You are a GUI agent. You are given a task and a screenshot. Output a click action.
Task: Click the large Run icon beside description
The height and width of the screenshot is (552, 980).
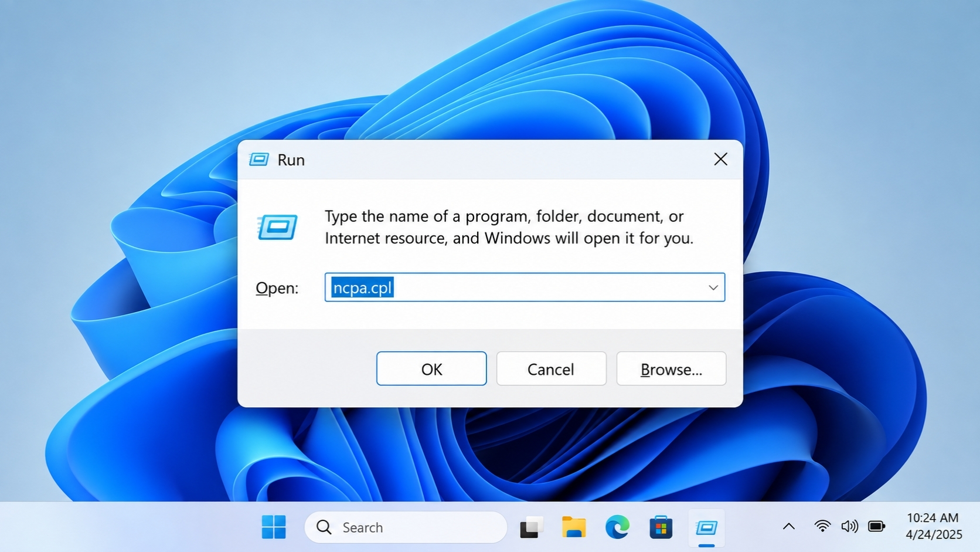pos(277,227)
